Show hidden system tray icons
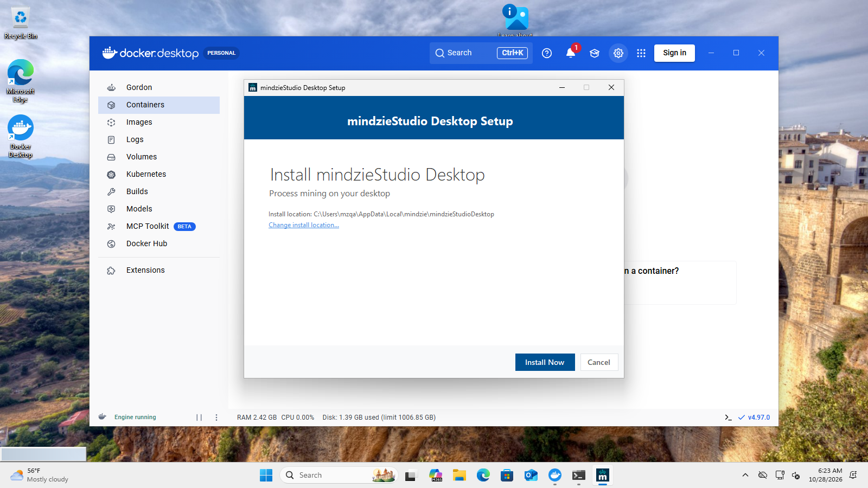Screen dimensions: 868x488 click(745, 476)
